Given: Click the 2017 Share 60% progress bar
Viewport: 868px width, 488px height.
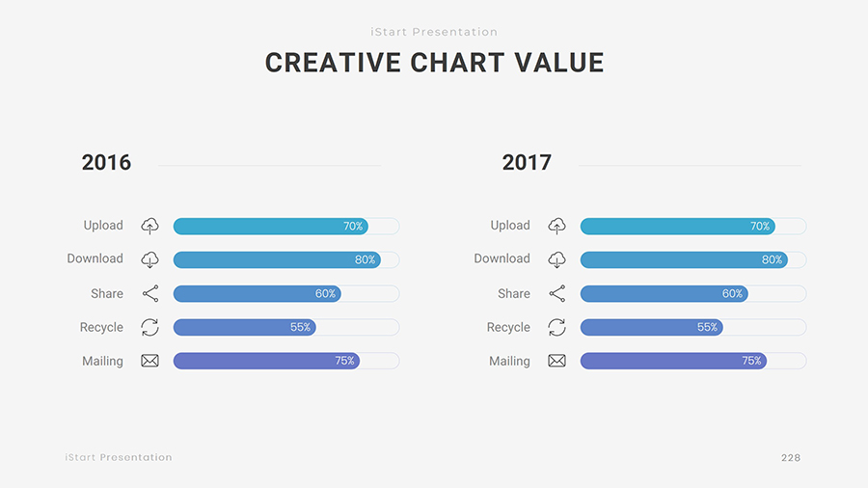Looking at the screenshot, I should (x=664, y=294).
